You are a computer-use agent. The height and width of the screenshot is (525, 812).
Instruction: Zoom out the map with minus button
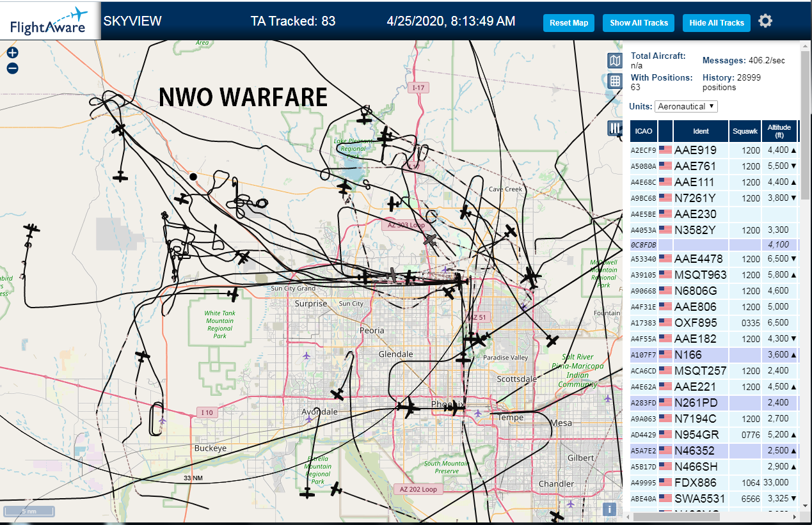pos(13,68)
